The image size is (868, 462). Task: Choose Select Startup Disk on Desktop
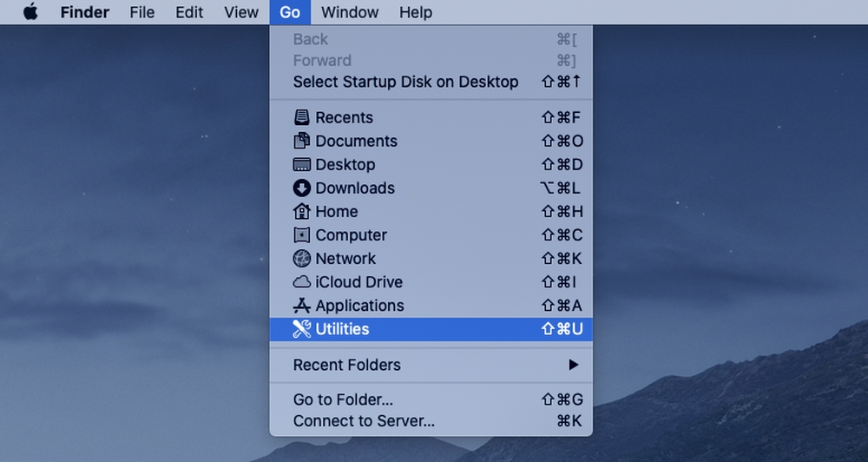[431, 82]
